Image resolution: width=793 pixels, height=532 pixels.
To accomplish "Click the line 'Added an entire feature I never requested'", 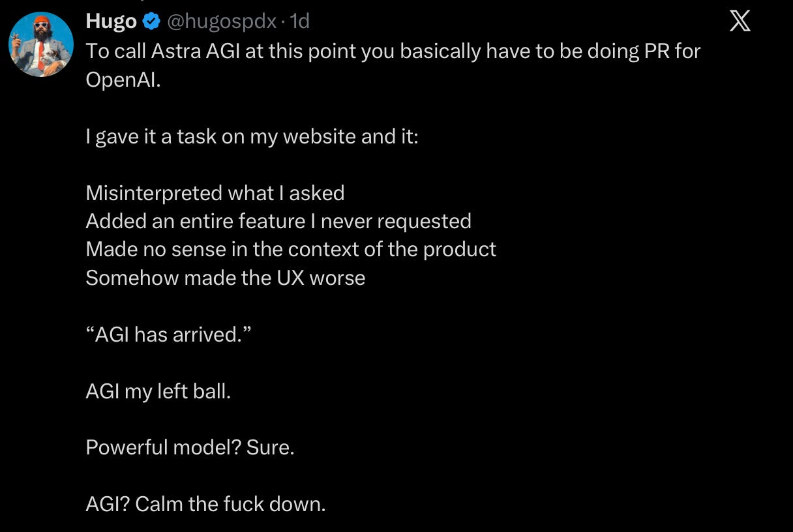I will tap(278, 221).
